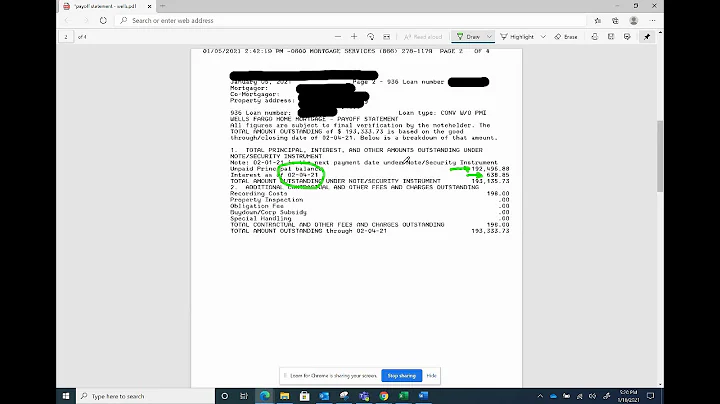Open OneDrive tray icon

[553, 396]
